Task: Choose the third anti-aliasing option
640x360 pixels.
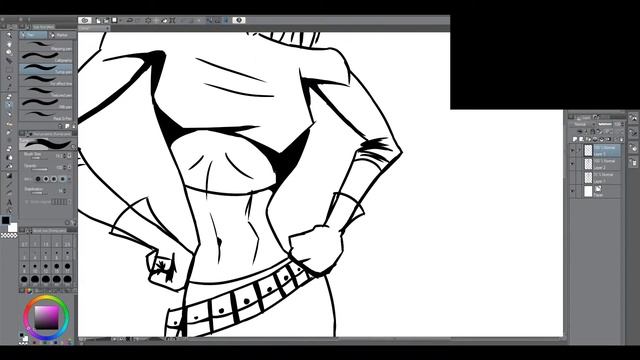Action: coord(54,179)
